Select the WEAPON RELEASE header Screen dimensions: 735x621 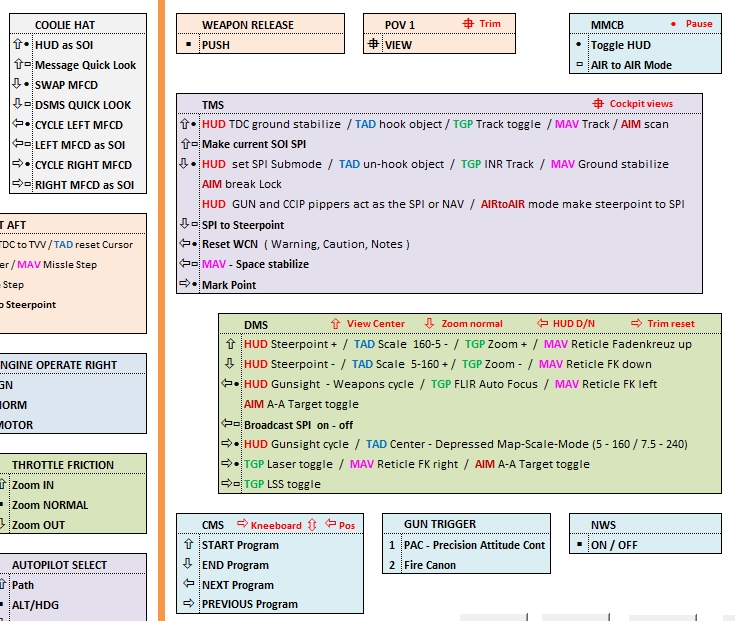point(260,24)
